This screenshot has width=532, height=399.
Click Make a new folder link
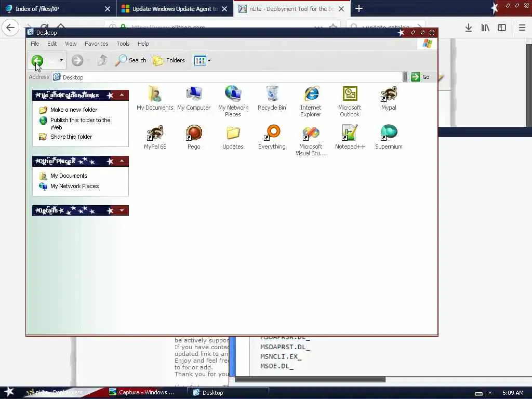(x=74, y=110)
